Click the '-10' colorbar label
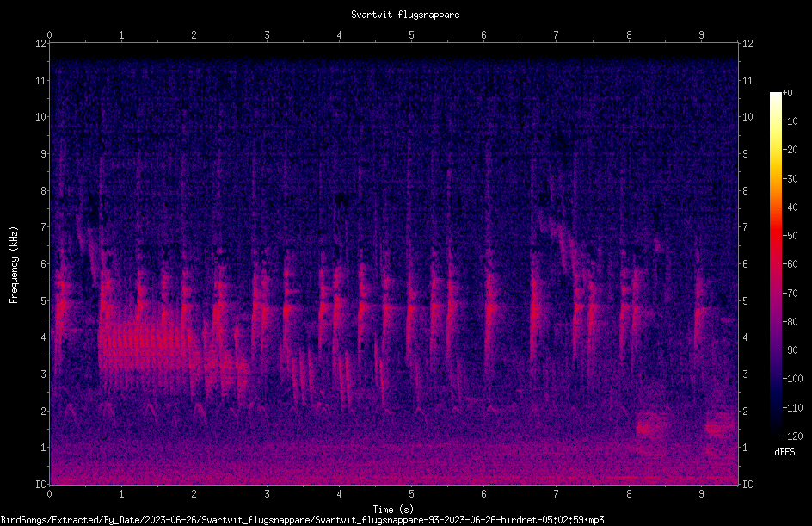812x526 pixels. pos(790,121)
